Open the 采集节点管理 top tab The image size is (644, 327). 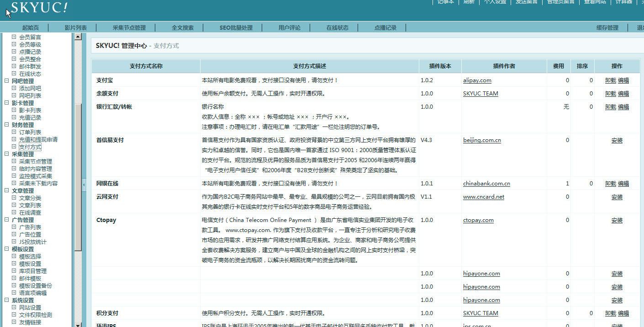coord(129,28)
